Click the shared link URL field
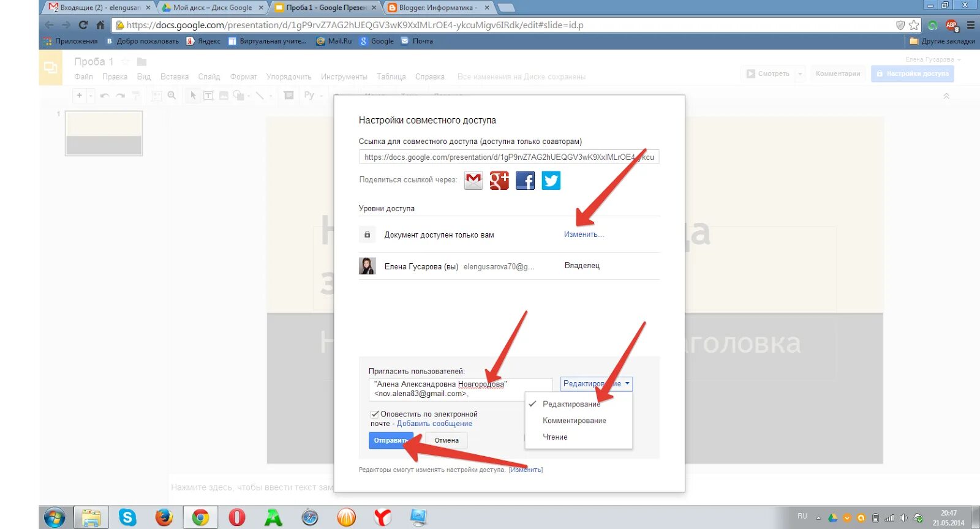The image size is (980, 529). click(509, 157)
